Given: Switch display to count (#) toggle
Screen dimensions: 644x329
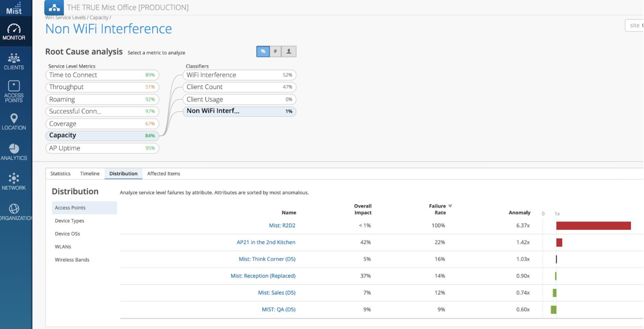Looking at the screenshot, I should 275,52.
